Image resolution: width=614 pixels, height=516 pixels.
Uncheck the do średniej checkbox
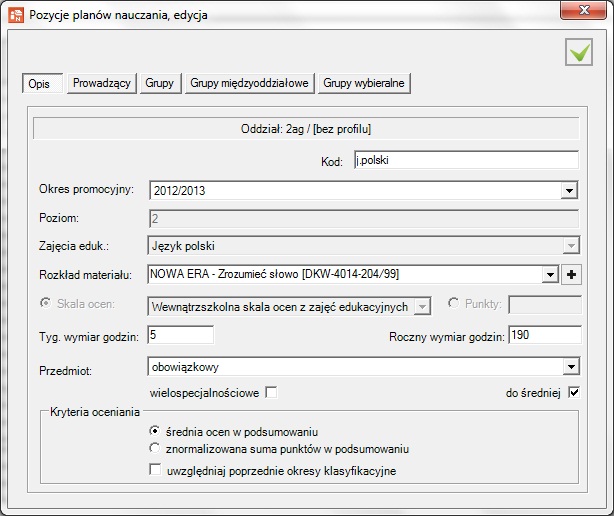tap(574, 392)
